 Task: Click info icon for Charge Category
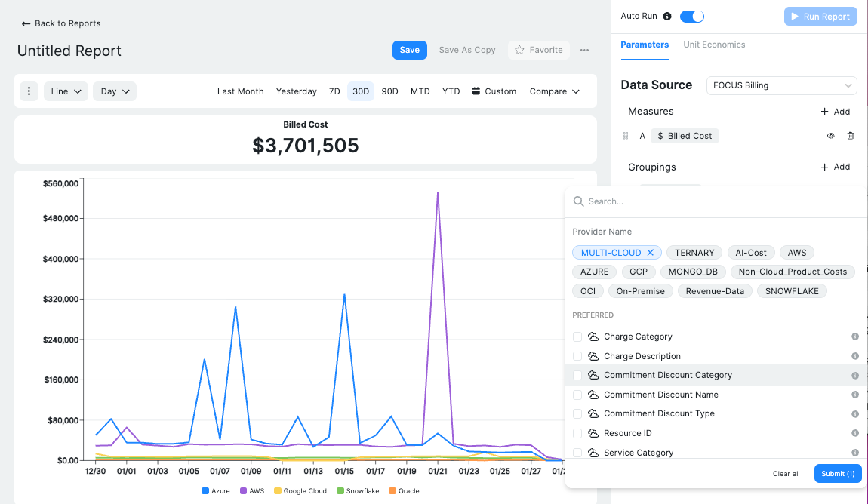854,337
